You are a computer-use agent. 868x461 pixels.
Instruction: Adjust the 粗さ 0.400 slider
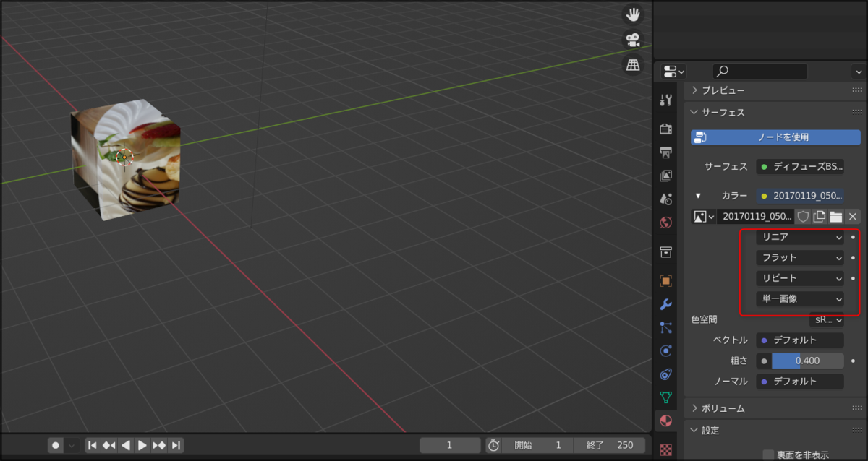point(808,361)
